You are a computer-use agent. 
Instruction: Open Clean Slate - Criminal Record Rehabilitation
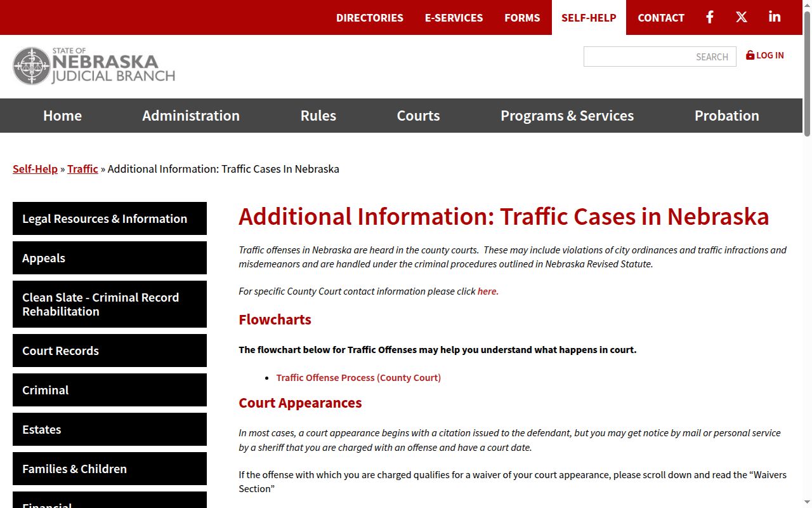point(110,304)
